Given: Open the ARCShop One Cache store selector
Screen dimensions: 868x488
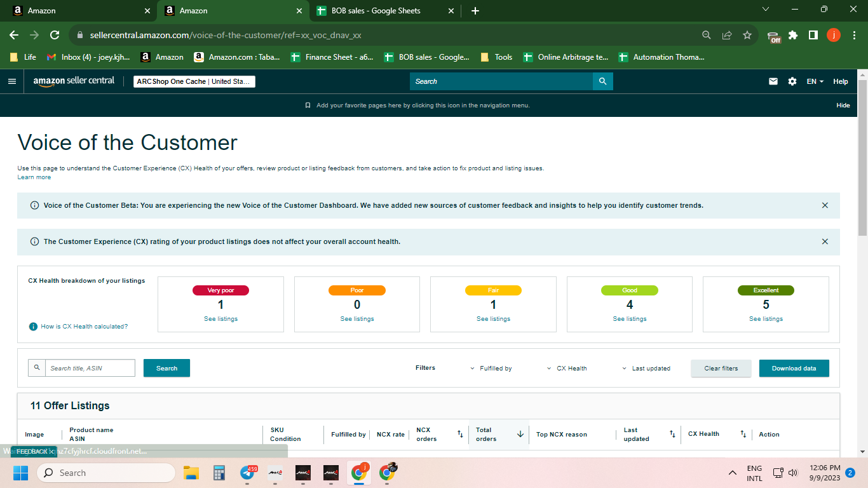Looking at the screenshot, I should pos(194,81).
